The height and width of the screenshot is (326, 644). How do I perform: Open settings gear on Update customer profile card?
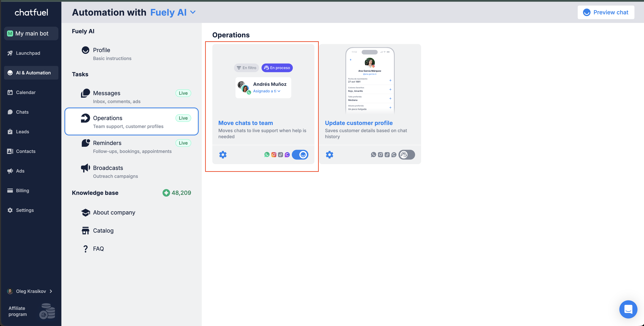(330, 155)
